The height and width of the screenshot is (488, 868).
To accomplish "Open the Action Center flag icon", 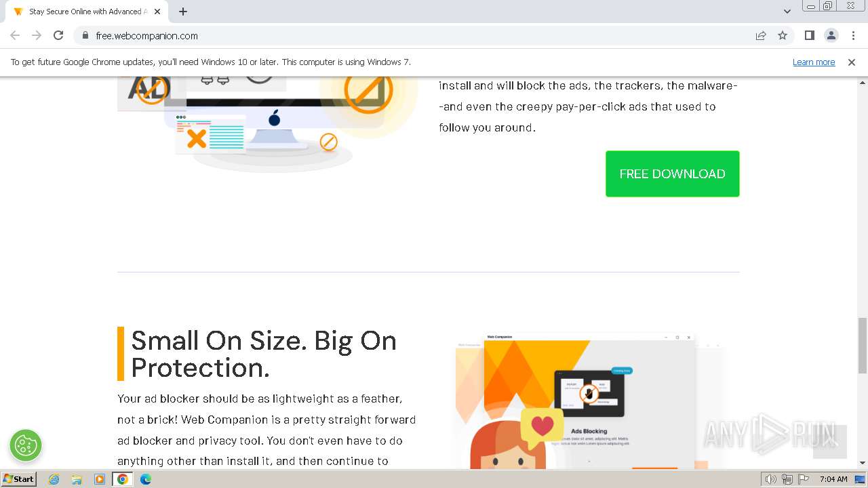I will (x=804, y=479).
